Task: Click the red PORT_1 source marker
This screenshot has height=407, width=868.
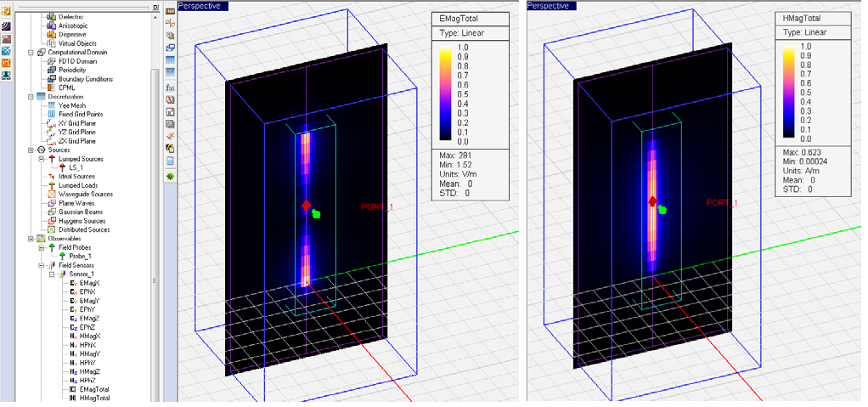Action: [306, 206]
